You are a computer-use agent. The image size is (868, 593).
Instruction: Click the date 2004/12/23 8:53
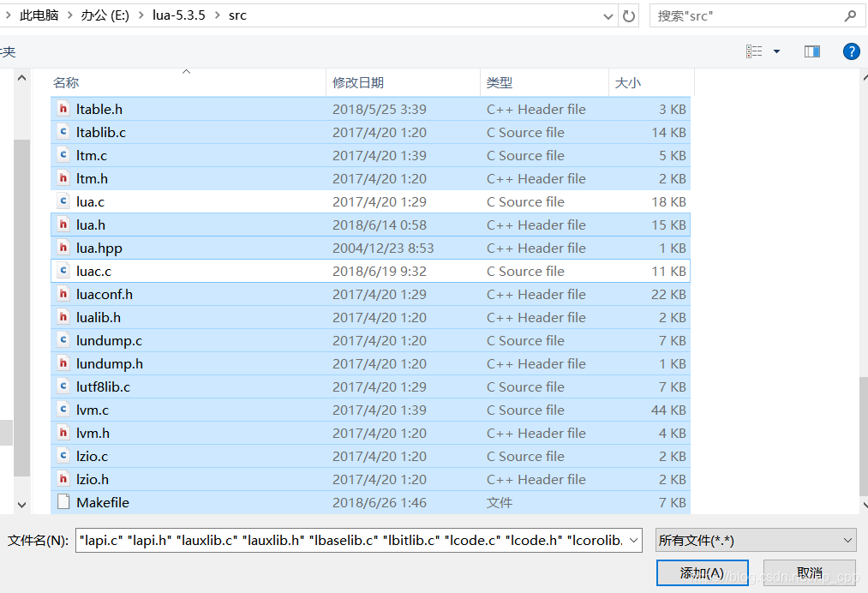click(x=383, y=248)
